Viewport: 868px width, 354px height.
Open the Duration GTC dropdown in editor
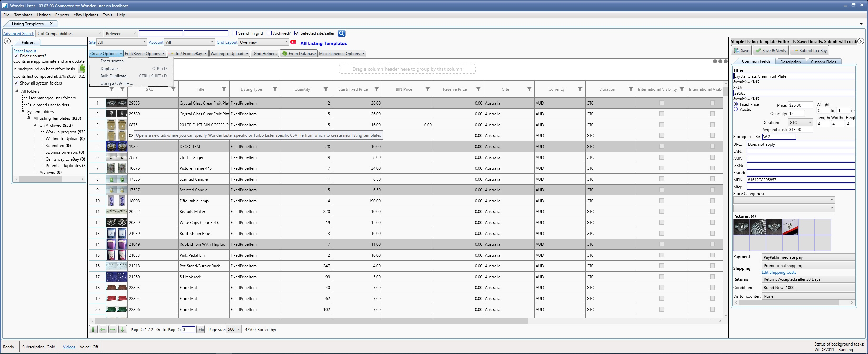(801, 123)
